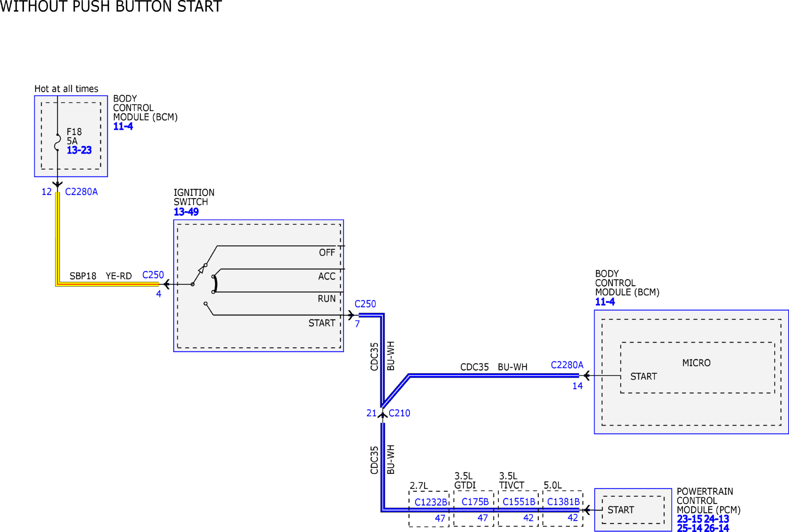789x532 pixels.
Task: Click pin number 14 at BCM connector
Action: point(577,386)
